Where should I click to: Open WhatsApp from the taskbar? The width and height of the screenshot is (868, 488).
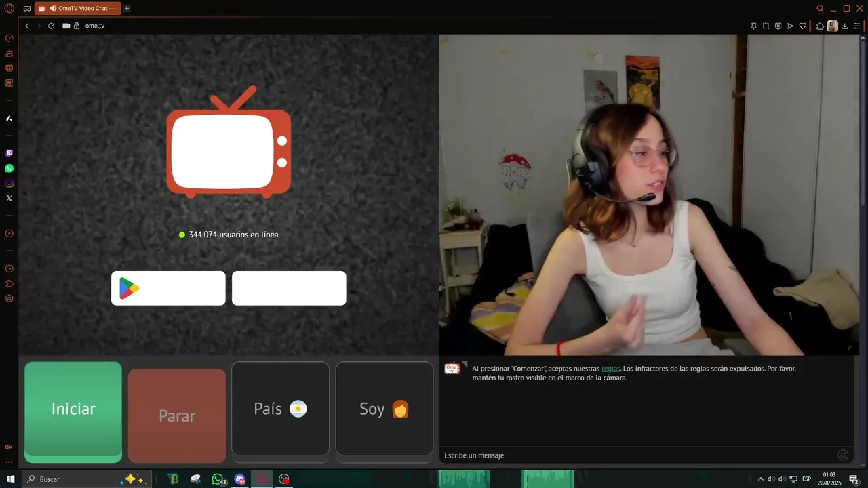tap(218, 479)
